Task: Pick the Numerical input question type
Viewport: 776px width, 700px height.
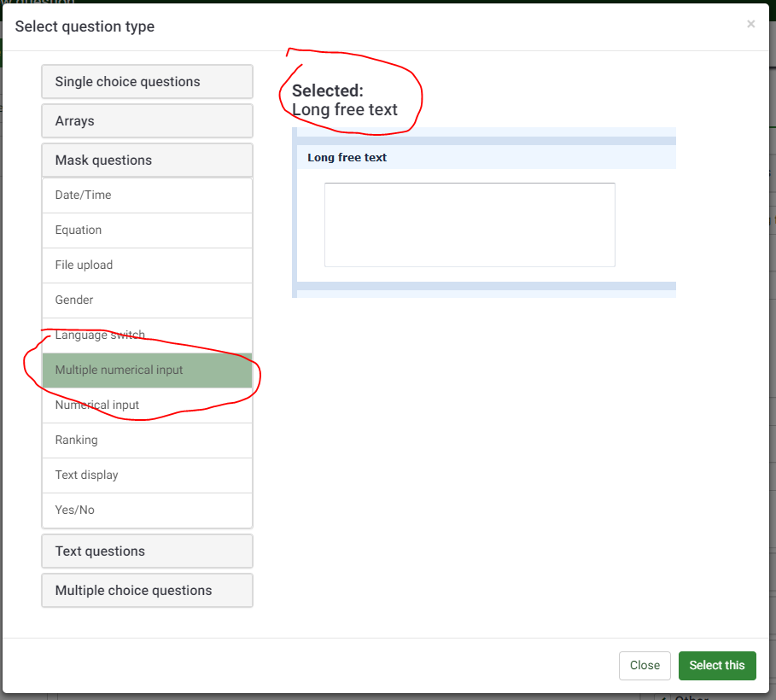Action: [x=147, y=405]
